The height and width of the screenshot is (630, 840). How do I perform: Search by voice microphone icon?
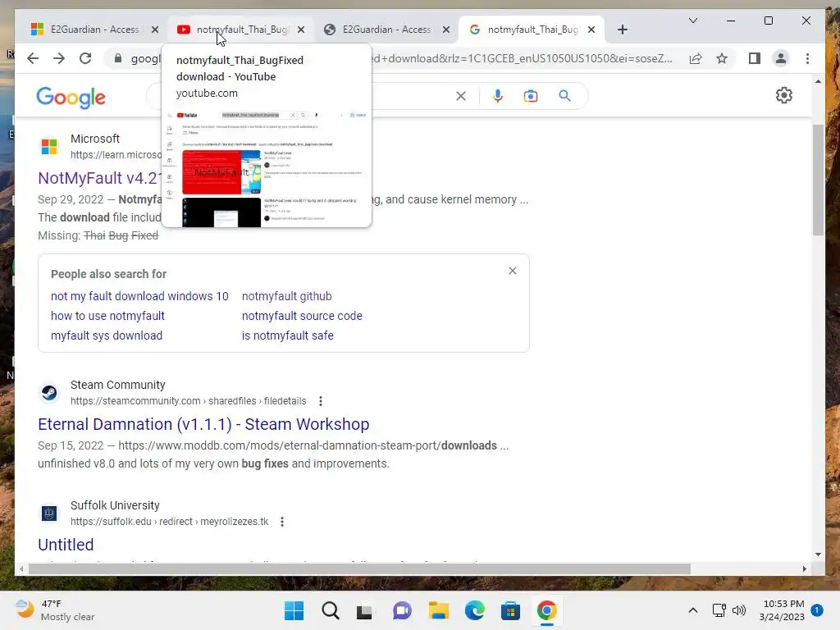[x=498, y=96]
